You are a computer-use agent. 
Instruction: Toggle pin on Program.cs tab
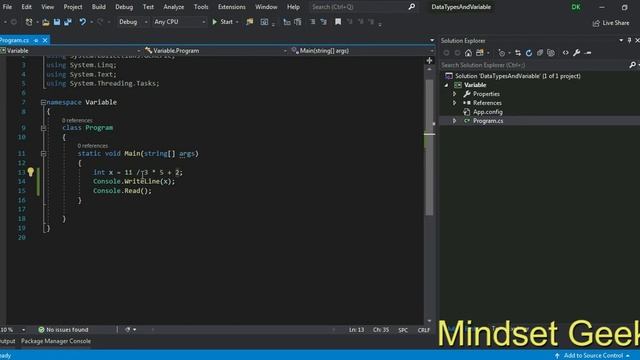click(x=36, y=40)
